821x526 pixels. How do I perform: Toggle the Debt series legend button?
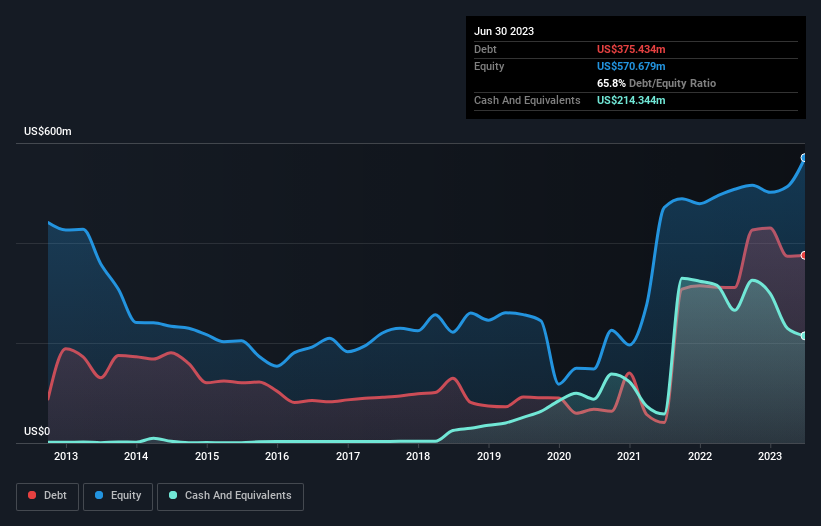tap(48, 496)
